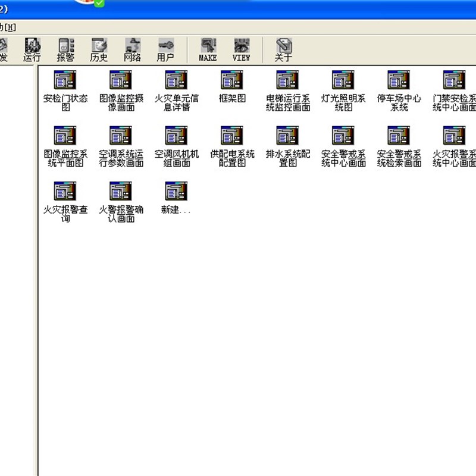Click the 新建... new screen icon
This screenshot has width=476, height=476.
click(176, 191)
